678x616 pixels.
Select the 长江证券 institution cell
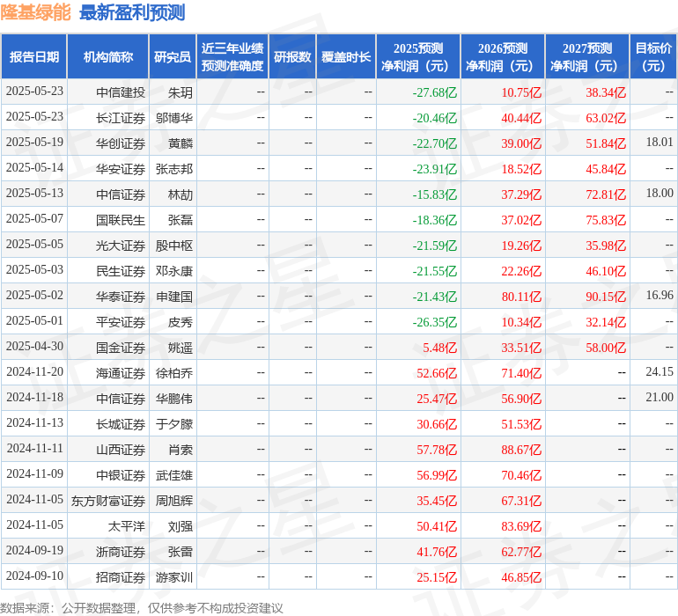[121, 117]
